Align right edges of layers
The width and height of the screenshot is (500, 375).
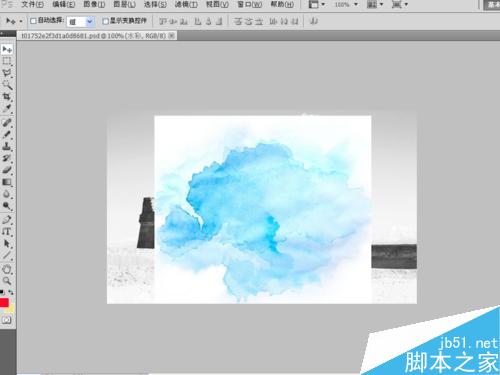(x=219, y=22)
